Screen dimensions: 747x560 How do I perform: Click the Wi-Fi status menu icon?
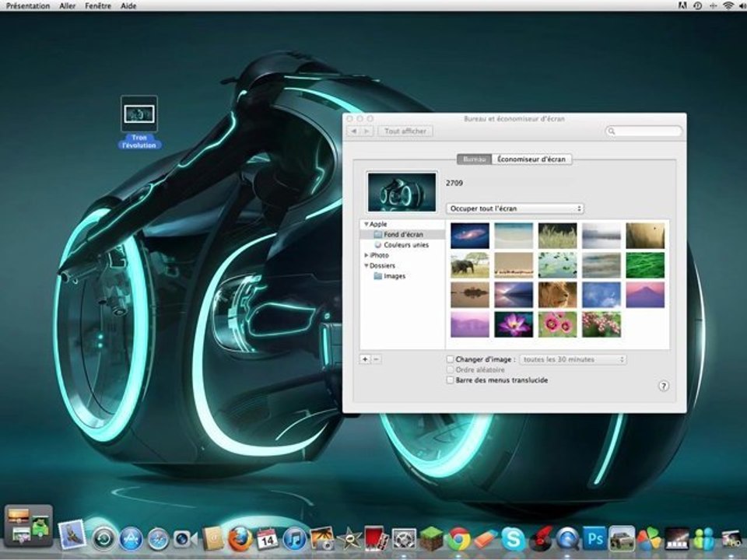[728, 5]
